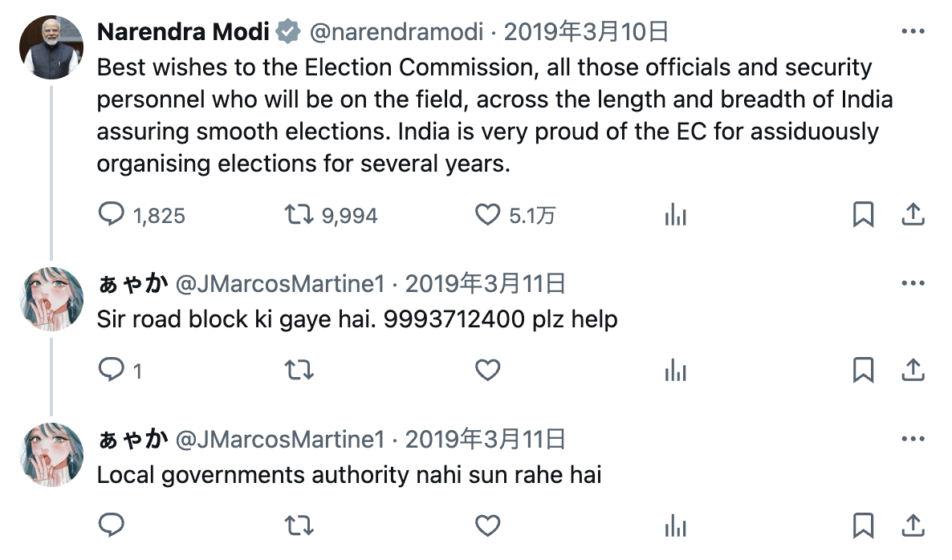Image resolution: width=952 pixels, height=560 pixels.
Task: Like the 'road block' plz help reply
Action: 487,370
